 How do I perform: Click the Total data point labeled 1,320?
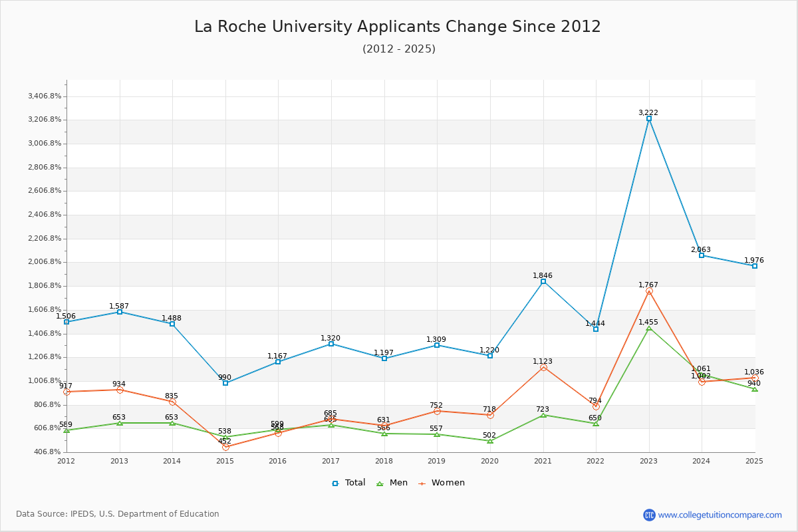pos(331,344)
